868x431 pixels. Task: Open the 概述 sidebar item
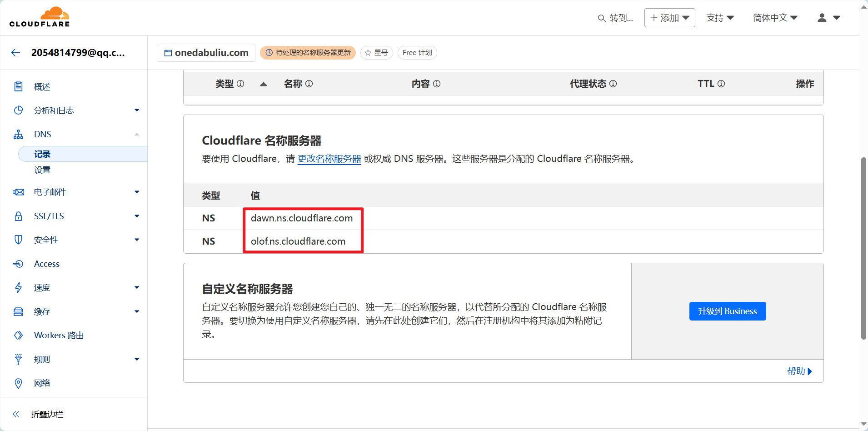click(x=42, y=86)
